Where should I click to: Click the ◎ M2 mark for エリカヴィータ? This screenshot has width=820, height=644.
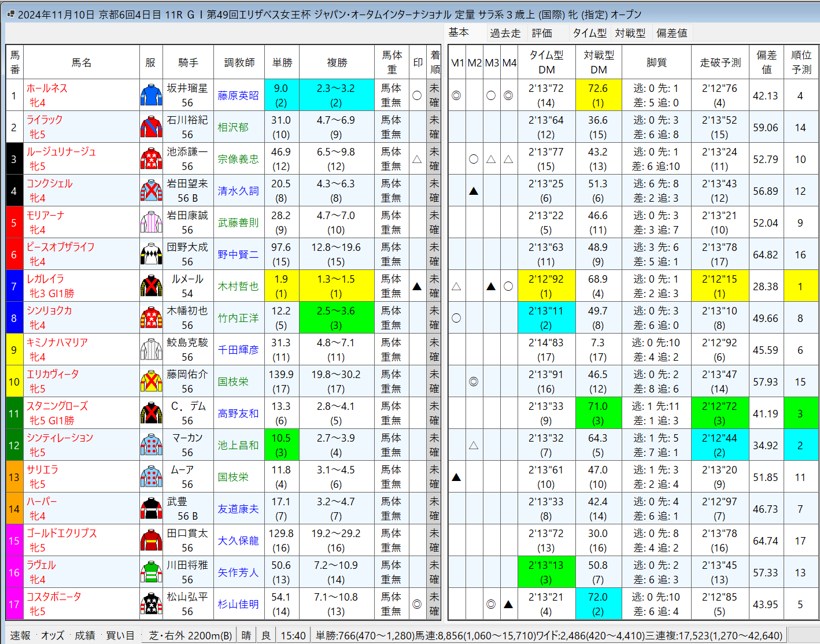coord(474,382)
